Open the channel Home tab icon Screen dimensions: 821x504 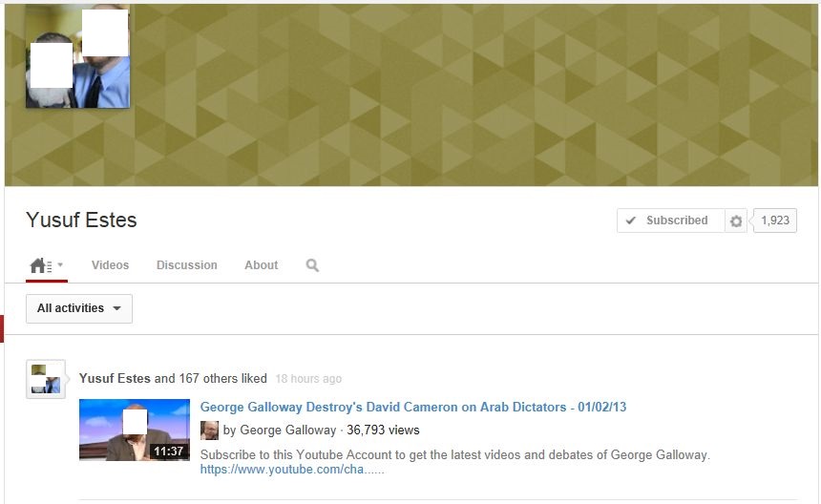[x=37, y=265]
